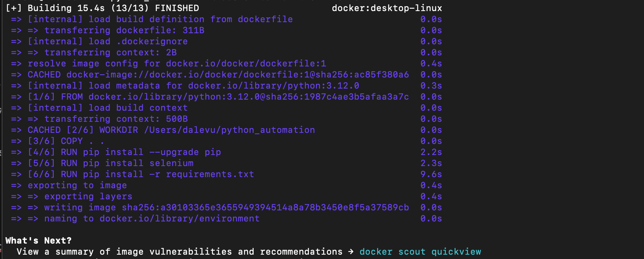Click the 9.6s duration value
Viewport: 644px width, 259px height.
click(431, 174)
